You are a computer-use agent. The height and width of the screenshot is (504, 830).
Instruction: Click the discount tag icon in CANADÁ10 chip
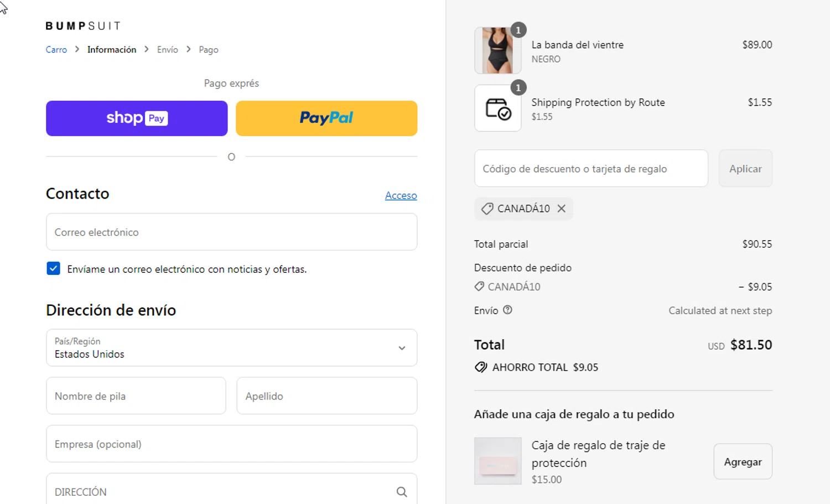[x=487, y=209]
